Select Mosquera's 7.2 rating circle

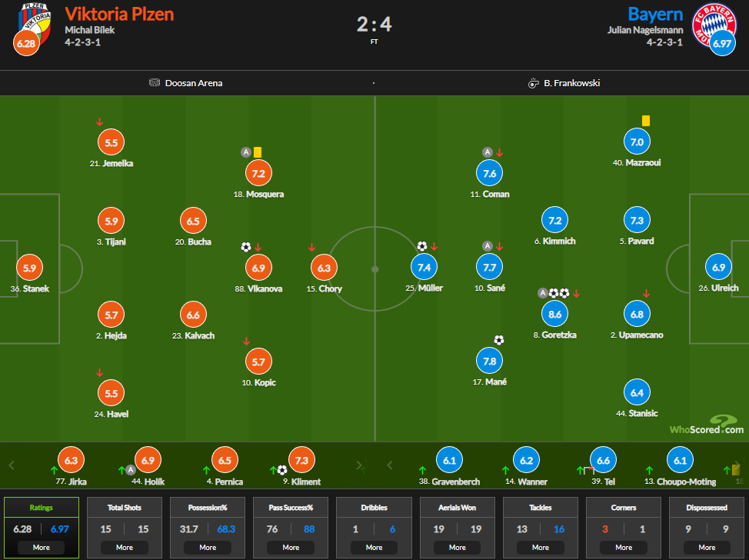point(258,173)
